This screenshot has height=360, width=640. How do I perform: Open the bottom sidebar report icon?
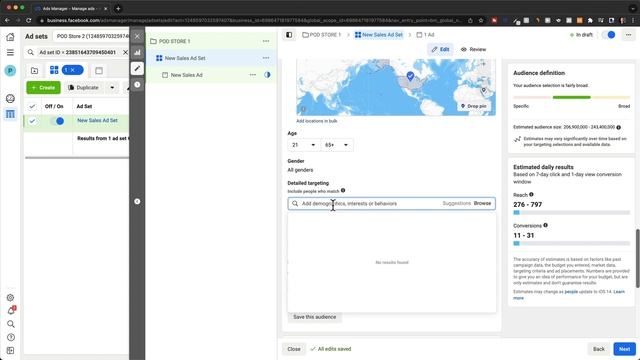[x=11, y=351]
